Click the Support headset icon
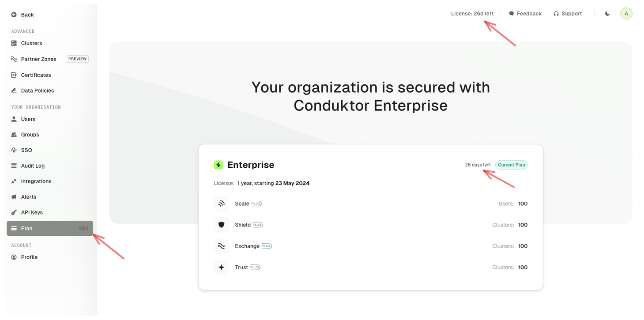The width and height of the screenshot is (644, 320). coord(556,14)
